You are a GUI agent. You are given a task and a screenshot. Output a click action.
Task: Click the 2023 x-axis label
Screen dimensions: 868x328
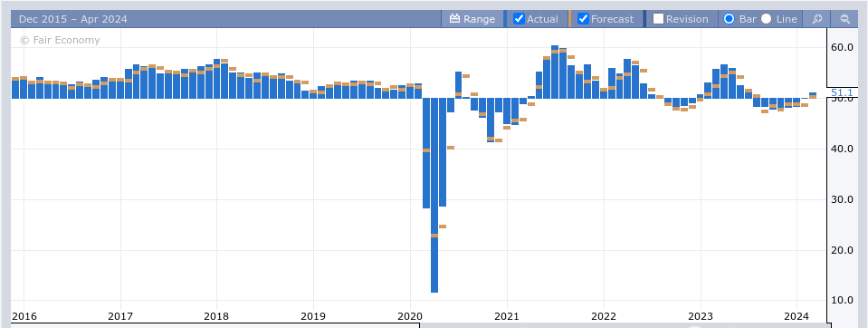pyautogui.click(x=701, y=316)
